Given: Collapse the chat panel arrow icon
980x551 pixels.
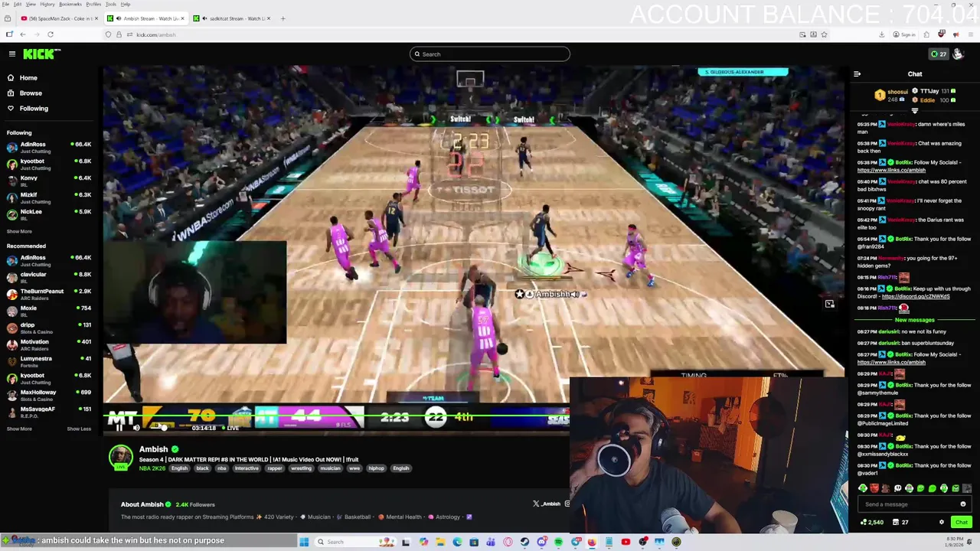Looking at the screenshot, I should (857, 74).
